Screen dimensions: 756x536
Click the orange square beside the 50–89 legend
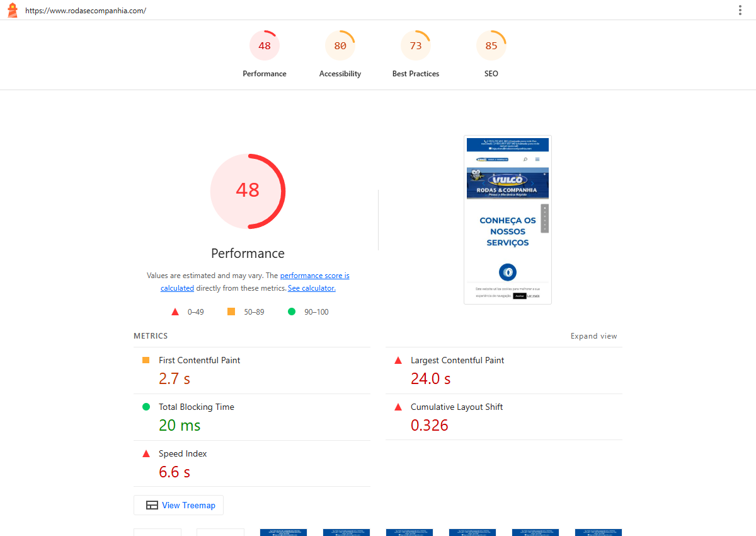coord(231,312)
